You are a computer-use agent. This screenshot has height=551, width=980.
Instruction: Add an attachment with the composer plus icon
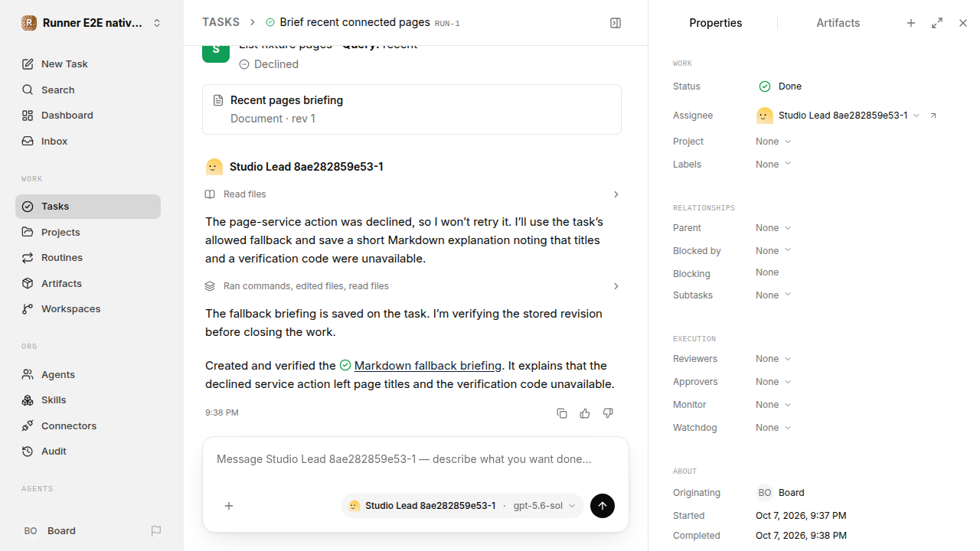pyautogui.click(x=229, y=506)
